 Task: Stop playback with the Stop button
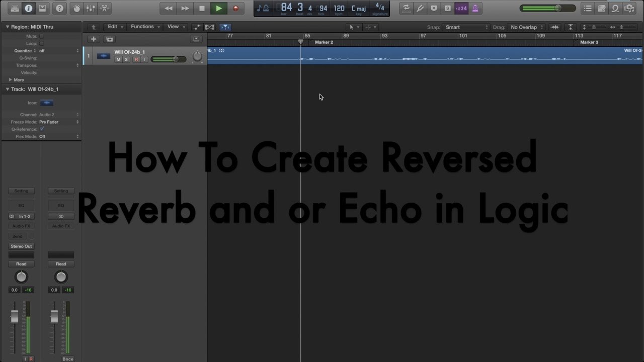pyautogui.click(x=202, y=8)
